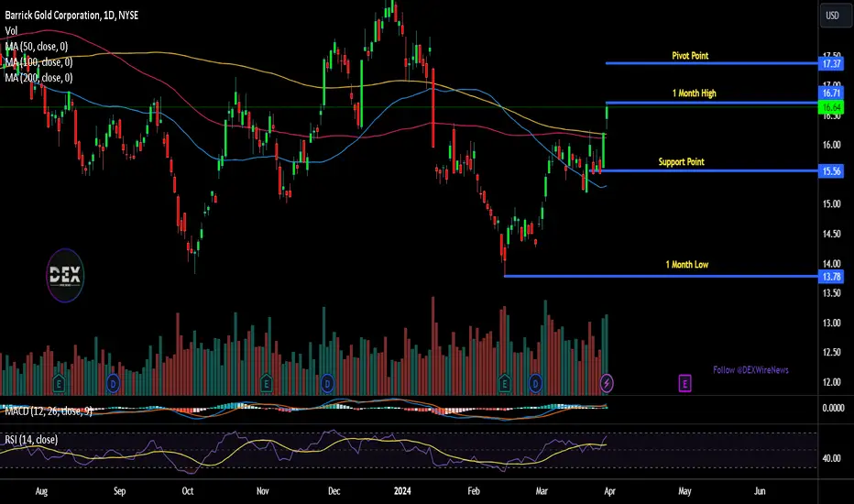
Task: Select the 13.78 price tag
Action: tap(832, 277)
